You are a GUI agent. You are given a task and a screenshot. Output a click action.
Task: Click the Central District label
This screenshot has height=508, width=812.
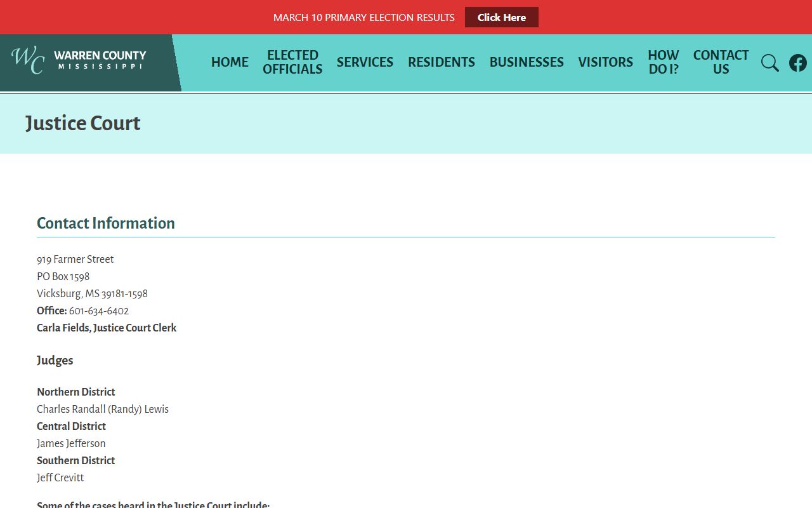tap(72, 426)
